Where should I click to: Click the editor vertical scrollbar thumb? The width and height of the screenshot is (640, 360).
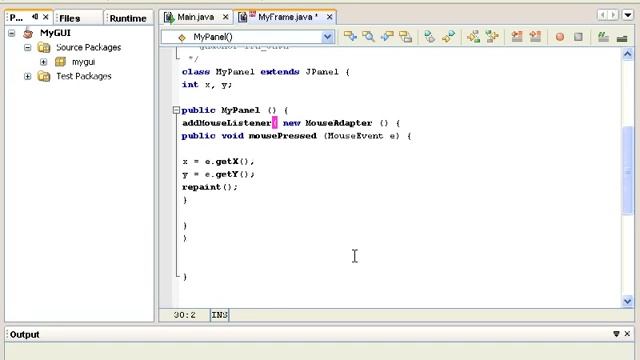pyautogui.click(x=628, y=171)
